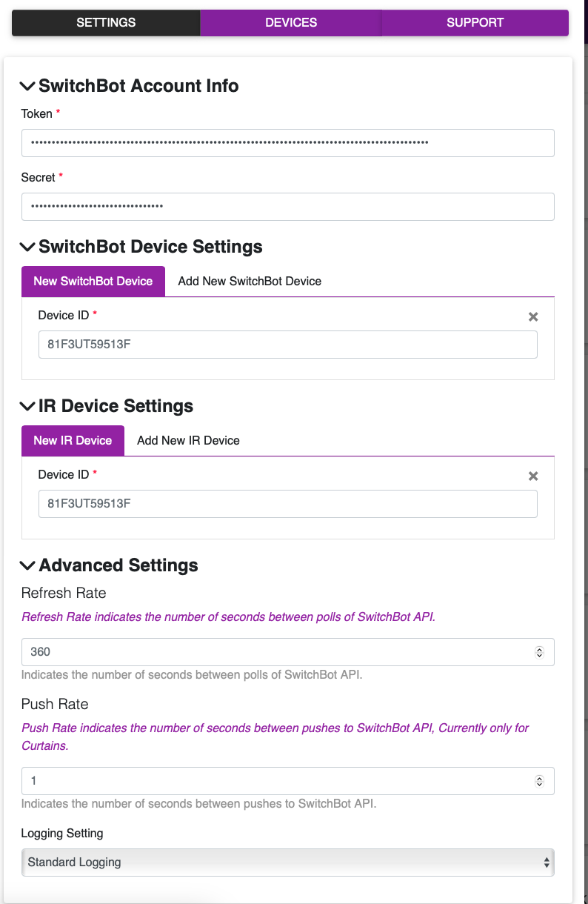Click Add New IR Device
The width and height of the screenshot is (588, 904).
coord(187,440)
